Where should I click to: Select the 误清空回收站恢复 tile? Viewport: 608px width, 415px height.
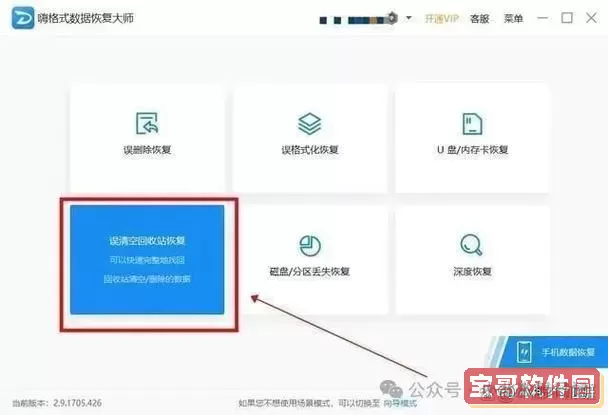(147, 259)
